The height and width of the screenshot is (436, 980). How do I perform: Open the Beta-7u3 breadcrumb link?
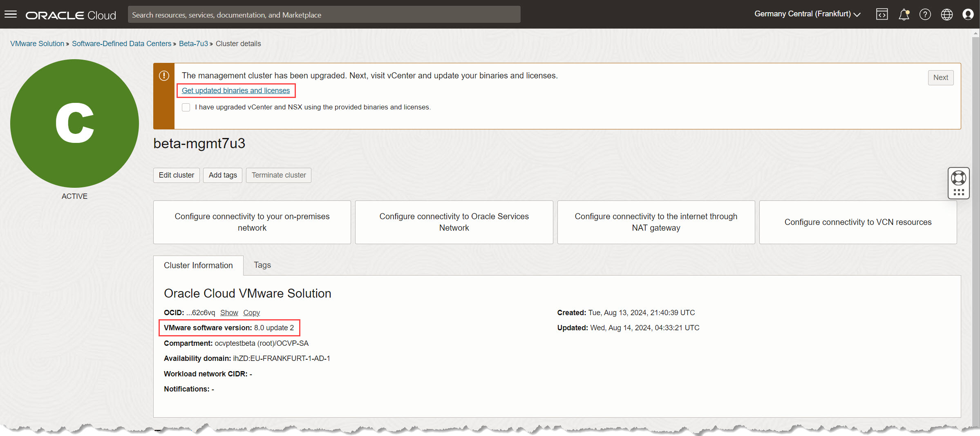point(193,44)
